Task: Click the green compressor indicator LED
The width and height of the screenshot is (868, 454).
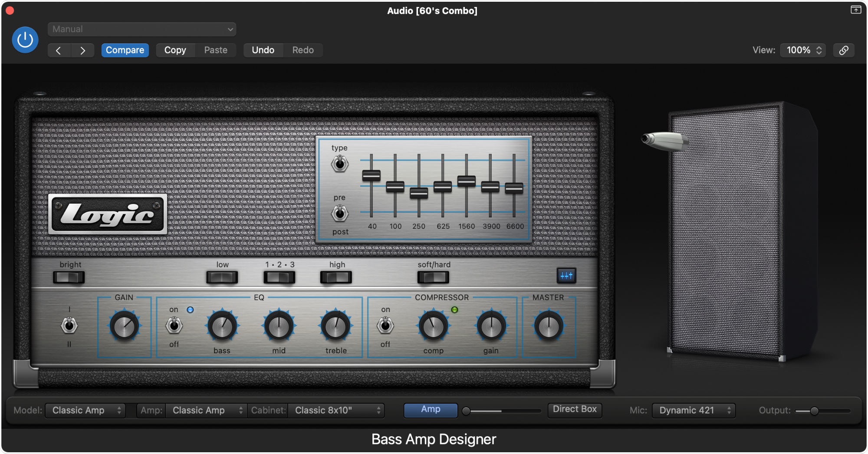Action: tap(454, 310)
